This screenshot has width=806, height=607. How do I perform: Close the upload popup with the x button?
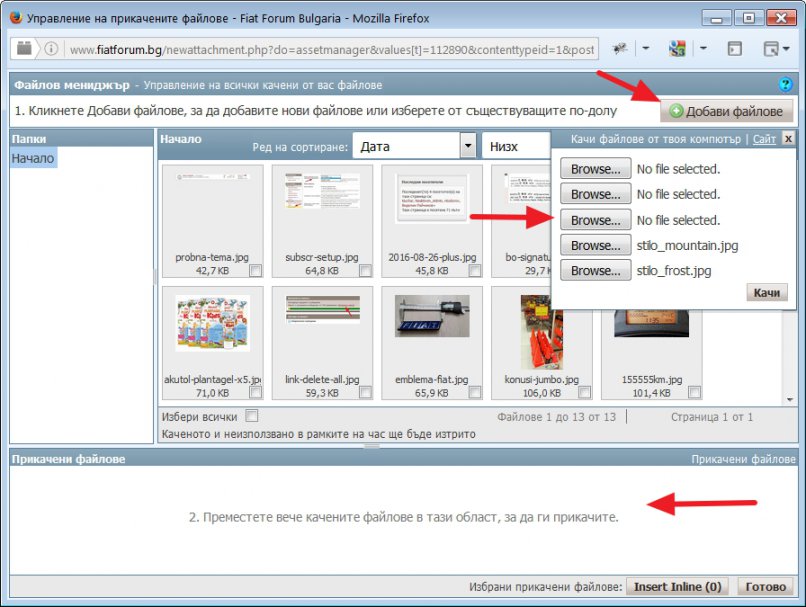tap(788, 139)
